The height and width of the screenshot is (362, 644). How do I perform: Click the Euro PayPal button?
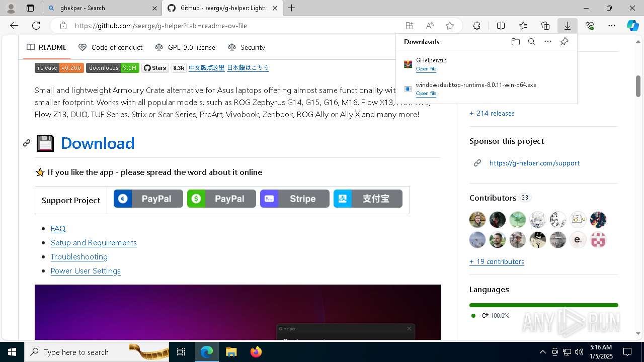(148, 199)
